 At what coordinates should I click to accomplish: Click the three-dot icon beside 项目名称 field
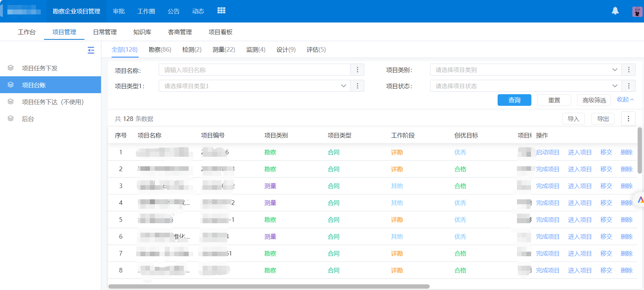click(x=357, y=70)
